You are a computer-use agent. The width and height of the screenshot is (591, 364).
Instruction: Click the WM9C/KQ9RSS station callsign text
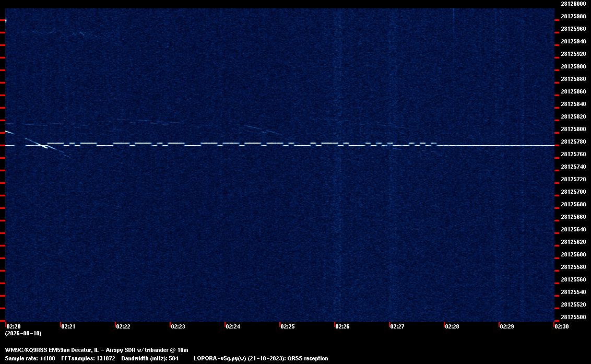coord(26,350)
